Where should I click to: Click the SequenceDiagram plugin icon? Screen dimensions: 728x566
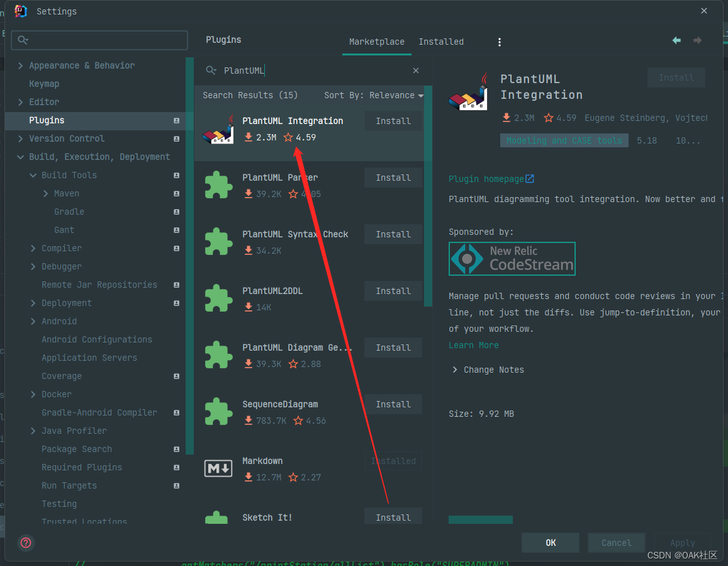(x=218, y=412)
